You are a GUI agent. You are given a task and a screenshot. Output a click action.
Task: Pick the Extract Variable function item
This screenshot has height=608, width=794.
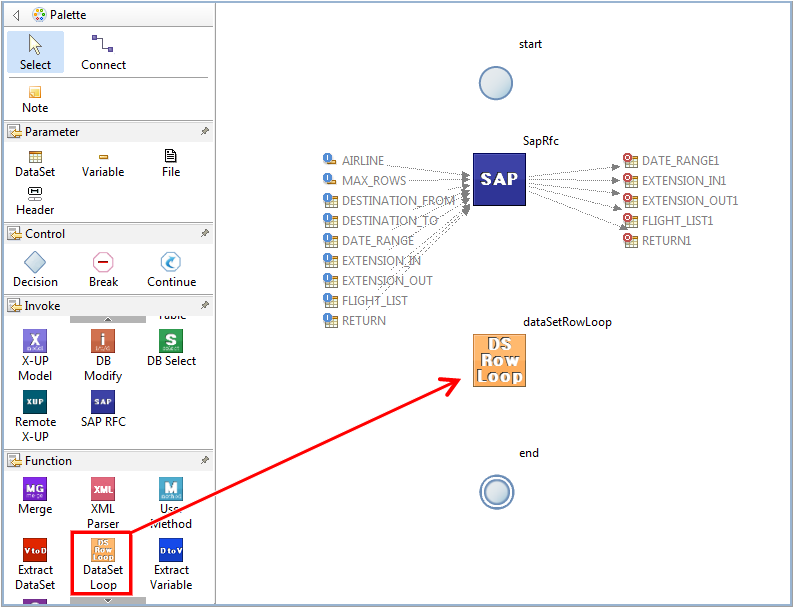(171, 564)
